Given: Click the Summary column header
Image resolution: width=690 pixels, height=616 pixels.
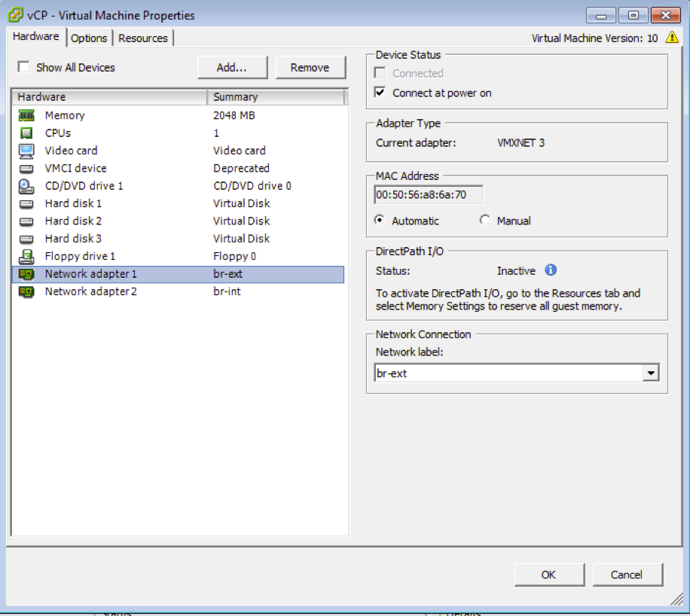Looking at the screenshot, I should (x=276, y=97).
